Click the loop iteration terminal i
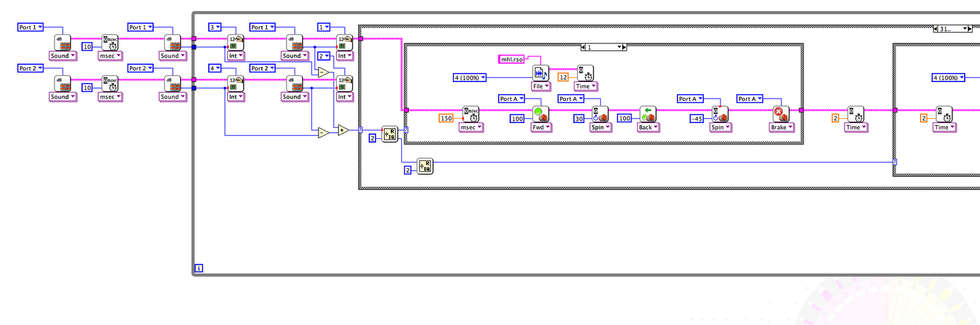Image resolution: width=980 pixels, height=325 pixels. point(199,268)
